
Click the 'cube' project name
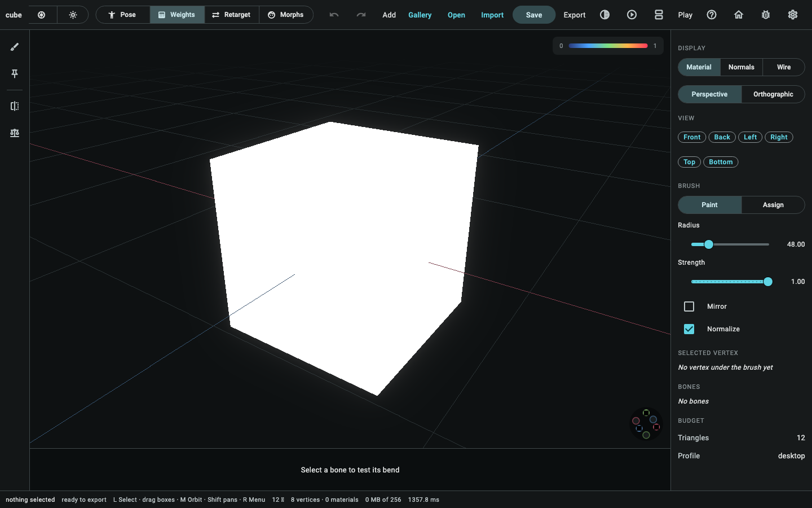[14, 15]
